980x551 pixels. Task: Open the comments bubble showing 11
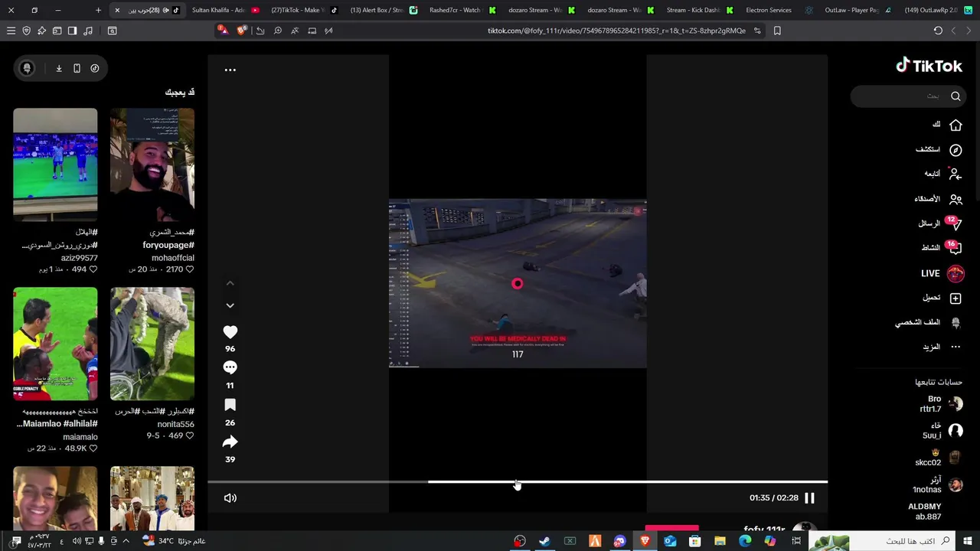(x=230, y=368)
